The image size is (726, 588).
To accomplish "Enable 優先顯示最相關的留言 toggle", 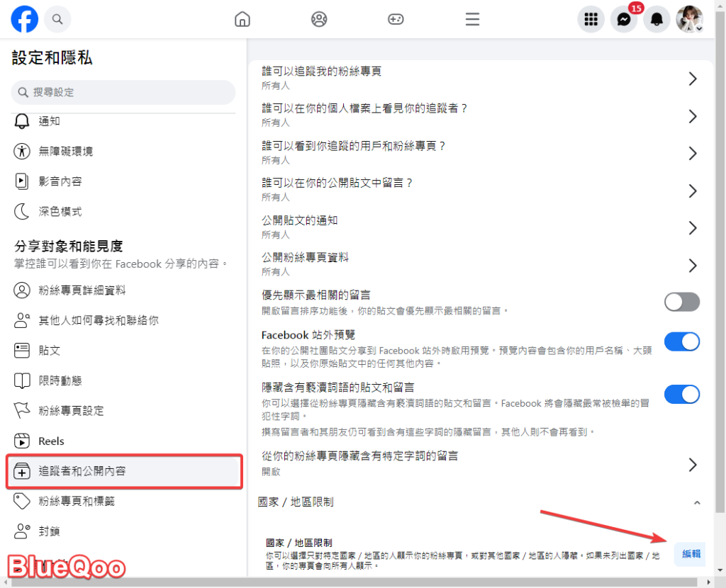I will coord(681,302).
